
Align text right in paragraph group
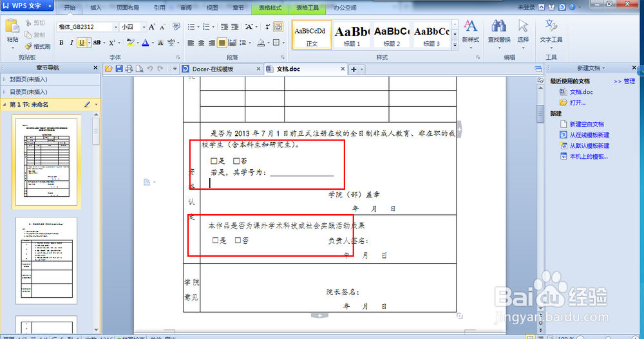[x=211, y=42]
